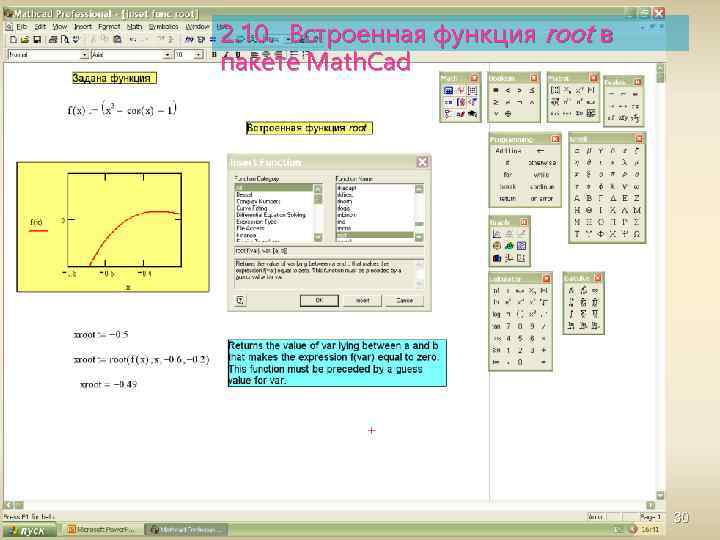720x540 pixels.
Task: Click scroll-up arrow of Function Name list
Action: tap(419, 188)
